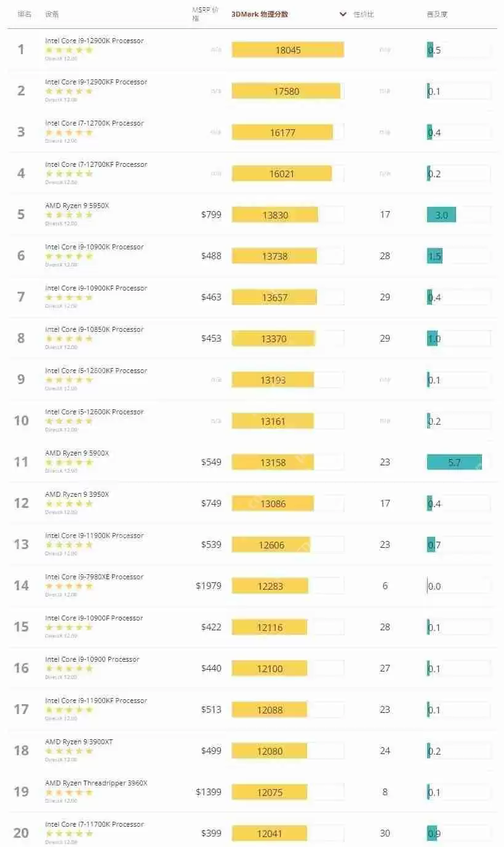Viewport: 504px width, 847px height.
Task: Click the AMD Ryzen Threadripper 3960X link
Action: pyautogui.click(x=96, y=783)
